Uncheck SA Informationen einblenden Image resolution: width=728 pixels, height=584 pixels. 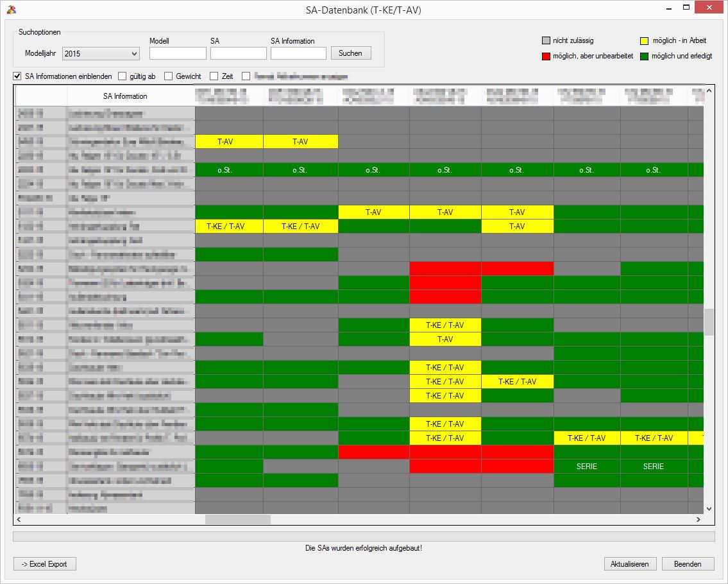(17, 76)
